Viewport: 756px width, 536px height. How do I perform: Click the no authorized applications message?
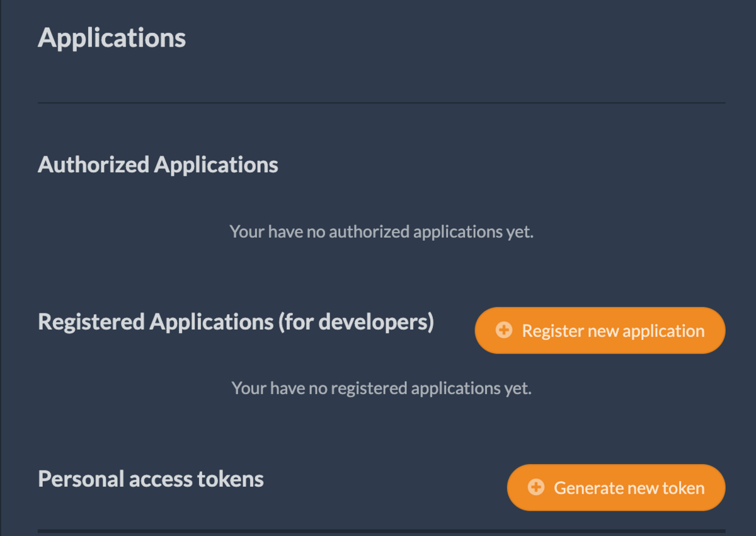point(381,231)
